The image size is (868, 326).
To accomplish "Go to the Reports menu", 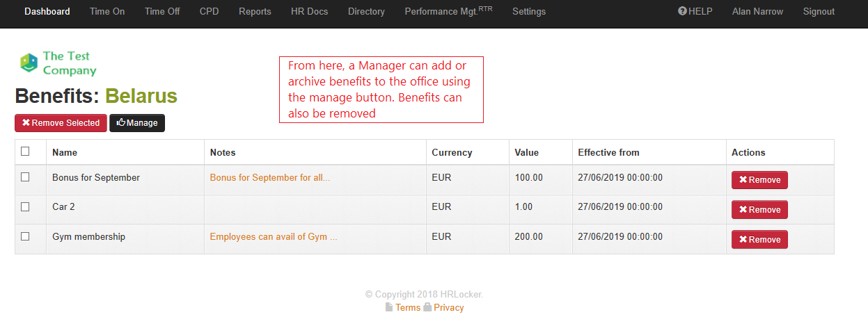I will point(255,12).
